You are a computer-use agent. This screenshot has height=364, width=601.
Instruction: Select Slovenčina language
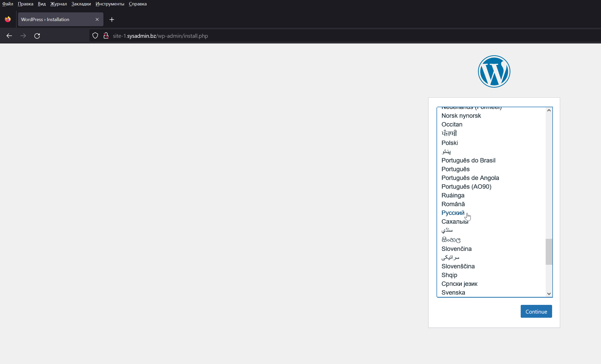[x=491, y=249]
